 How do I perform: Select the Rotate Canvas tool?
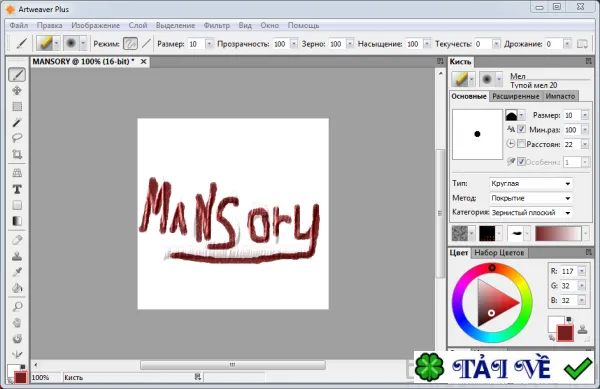coord(17,339)
